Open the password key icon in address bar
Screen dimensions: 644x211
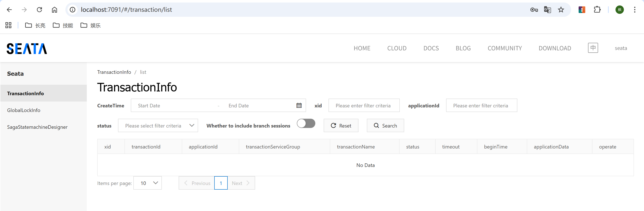click(x=534, y=10)
